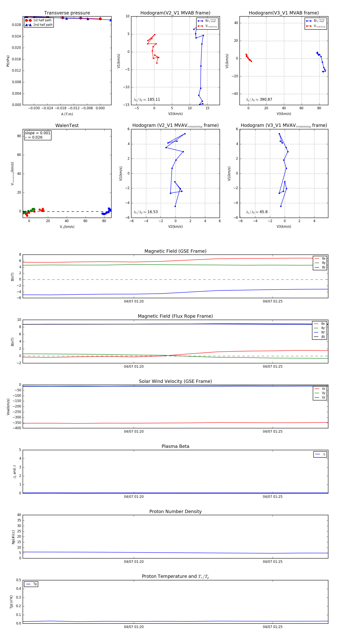Click the eigenvalue ratio text '185.11'
Viewport: 351px width, 644px height.
pos(154,100)
